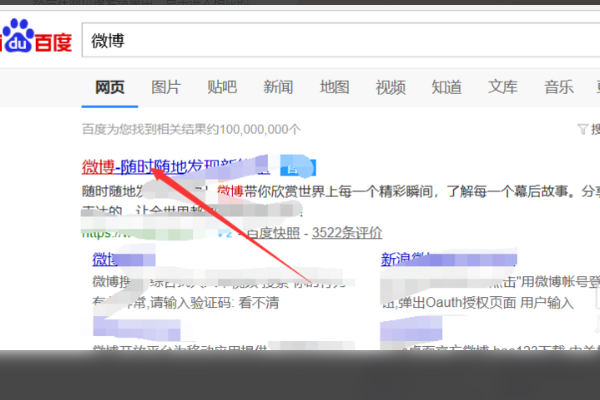
Task: Open the 贴吧 tab
Action: click(x=222, y=87)
